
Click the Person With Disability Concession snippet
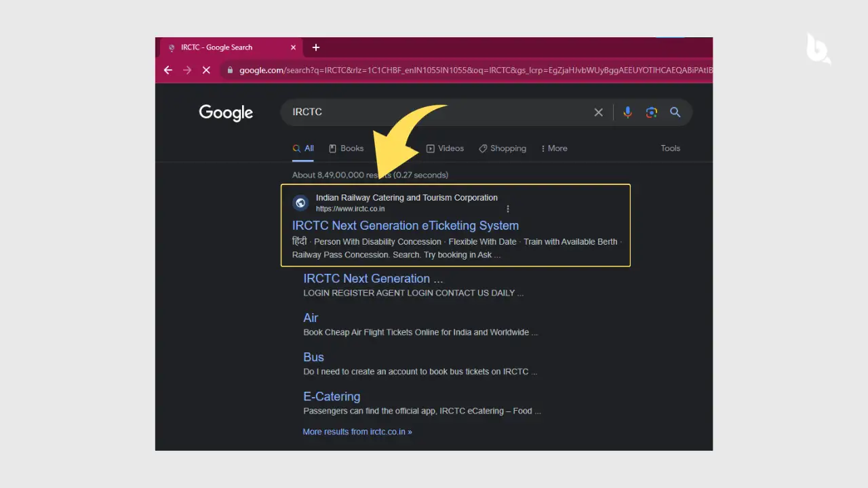378,242
